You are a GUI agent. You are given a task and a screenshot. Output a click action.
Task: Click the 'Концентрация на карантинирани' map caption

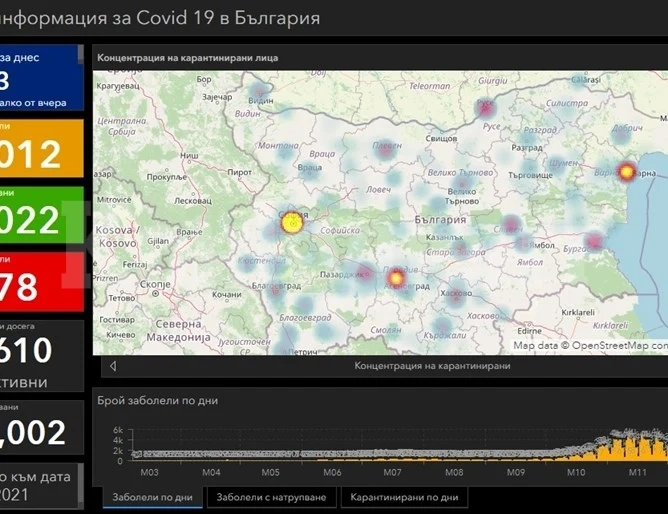pyautogui.click(x=432, y=366)
